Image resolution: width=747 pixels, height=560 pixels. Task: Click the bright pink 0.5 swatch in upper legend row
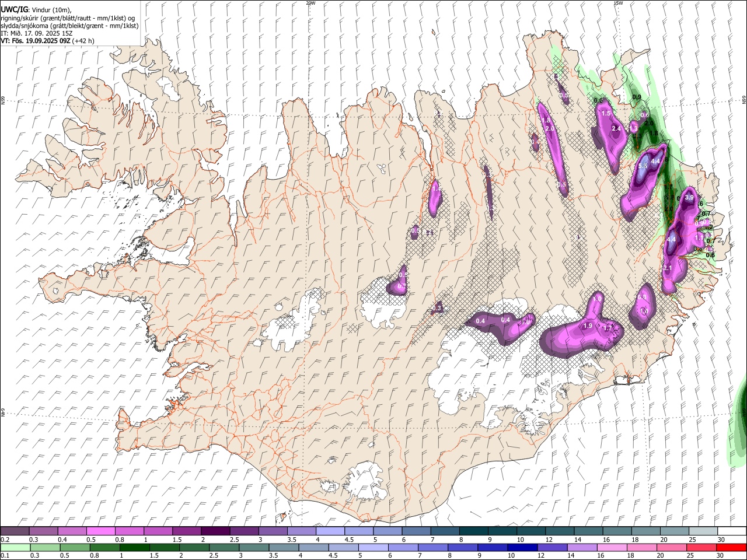click(x=100, y=531)
